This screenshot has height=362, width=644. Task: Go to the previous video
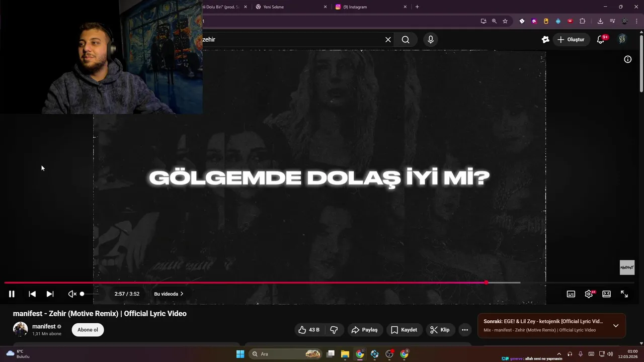coord(32,294)
